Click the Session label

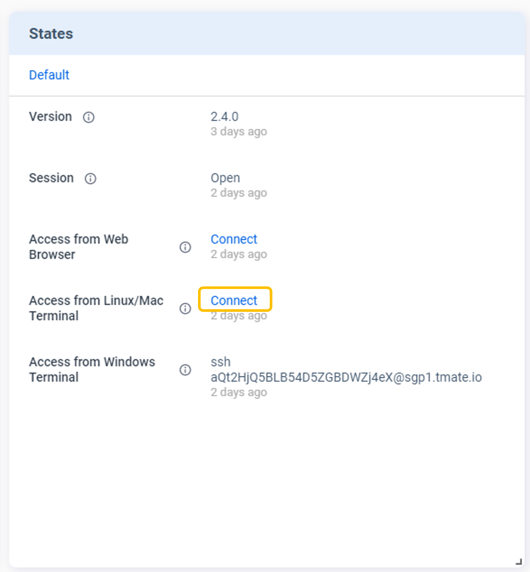point(51,178)
